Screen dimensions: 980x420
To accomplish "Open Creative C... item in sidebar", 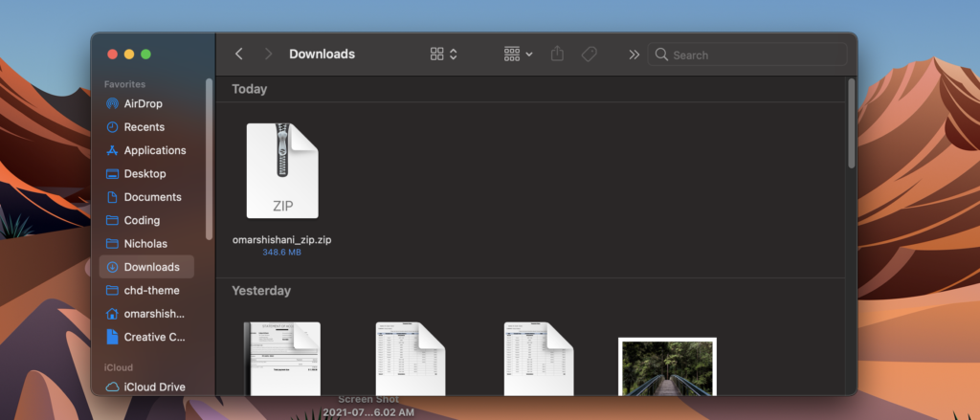I will (x=146, y=337).
